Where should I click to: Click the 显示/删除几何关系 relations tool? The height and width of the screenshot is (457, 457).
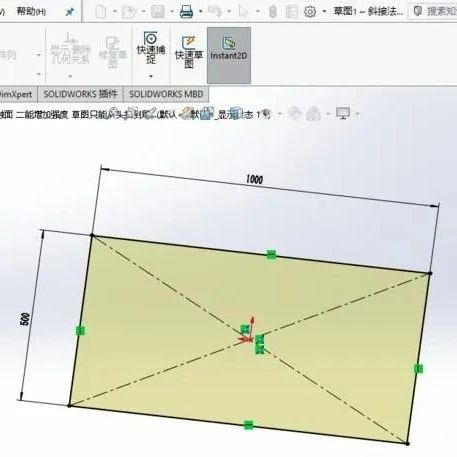pyautogui.click(x=71, y=48)
